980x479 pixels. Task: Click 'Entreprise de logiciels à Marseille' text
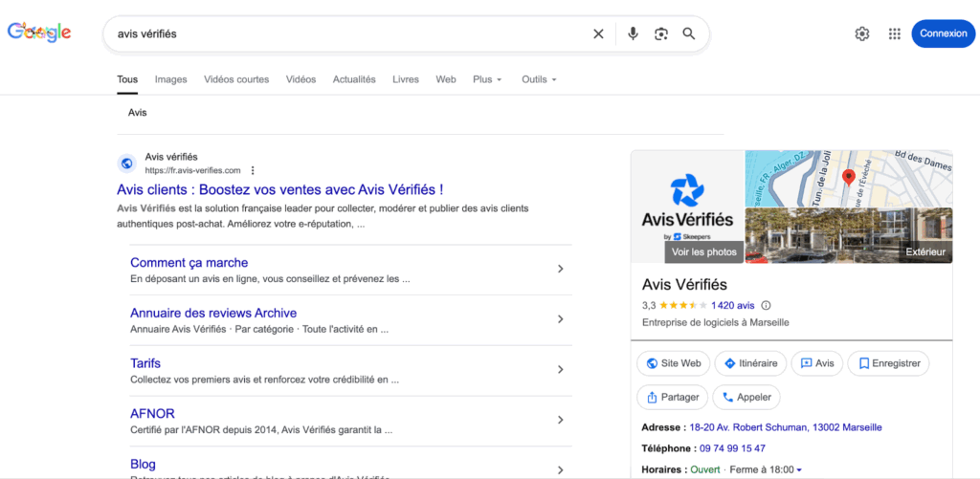coord(716,323)
